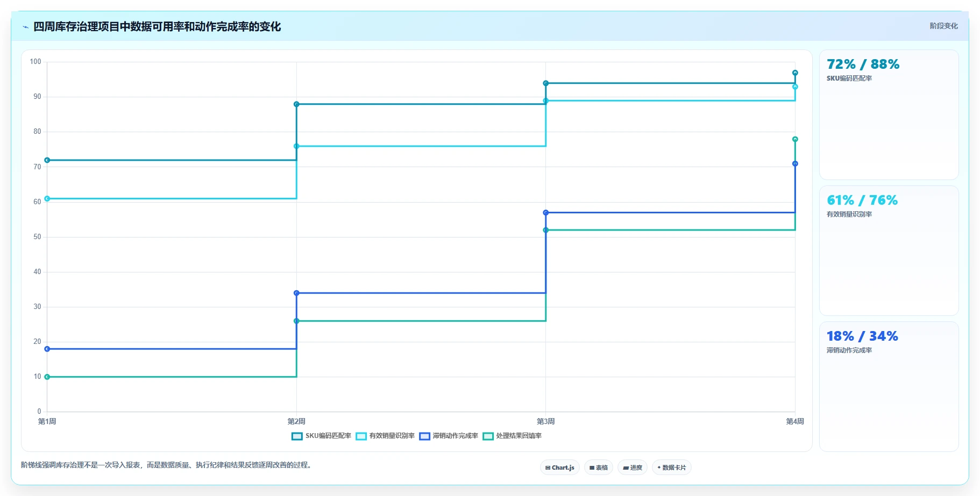
Task: Click the chart title 四周库存治理项目…的变化
Action: click(x=157, y=26)
